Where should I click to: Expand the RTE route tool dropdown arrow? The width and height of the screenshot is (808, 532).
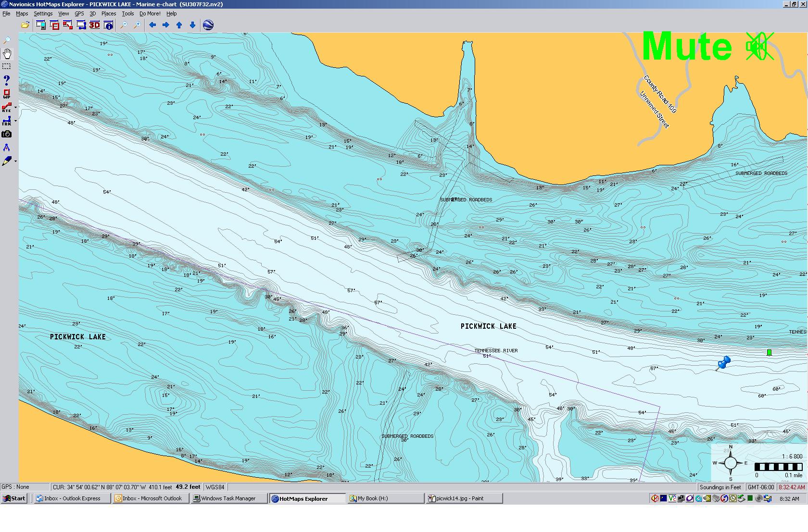click(x=16, y=108)
